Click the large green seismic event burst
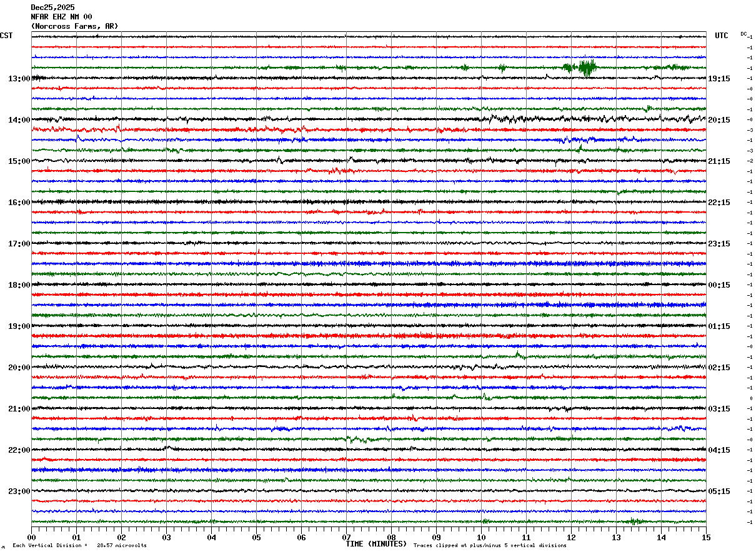The image size is (756, 554). 587,68
